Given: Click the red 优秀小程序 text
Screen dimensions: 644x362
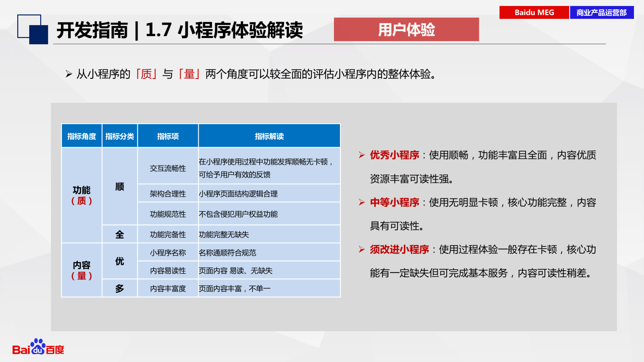Looking at the screenshot, I should pyautogui.click(x=394, y=155).
